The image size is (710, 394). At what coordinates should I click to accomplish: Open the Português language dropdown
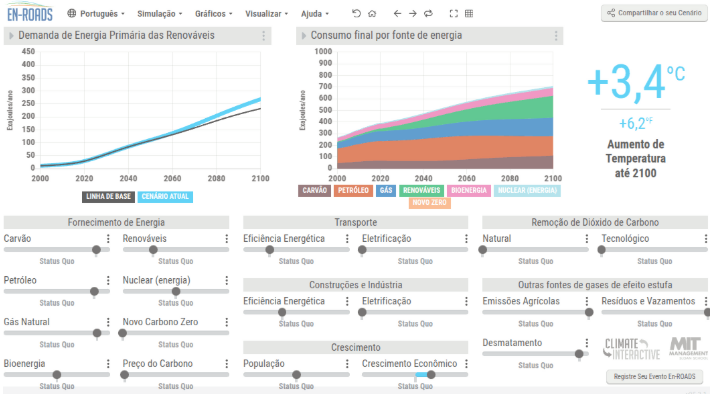96,14
